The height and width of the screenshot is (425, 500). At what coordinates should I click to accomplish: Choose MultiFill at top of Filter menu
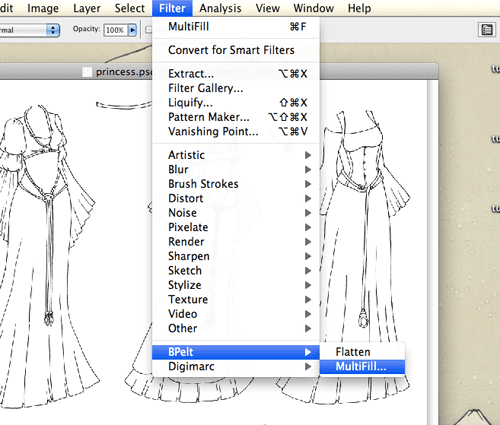[x=236, y=27]
